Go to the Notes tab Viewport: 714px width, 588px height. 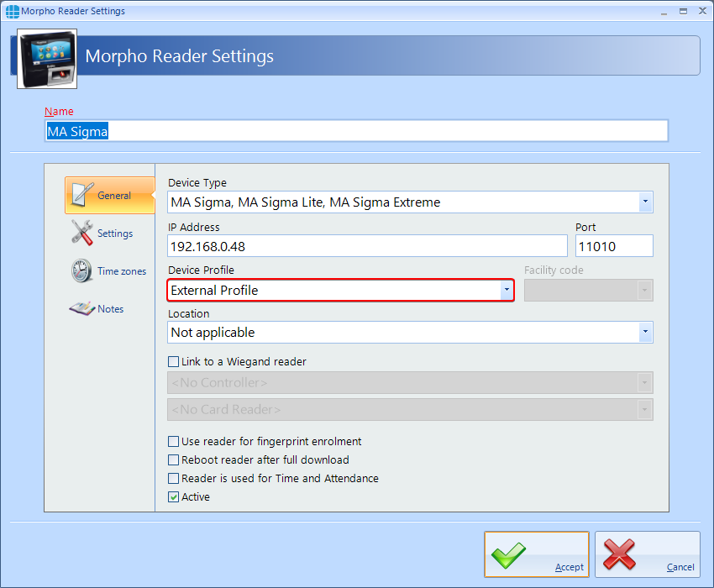point(110,309)
